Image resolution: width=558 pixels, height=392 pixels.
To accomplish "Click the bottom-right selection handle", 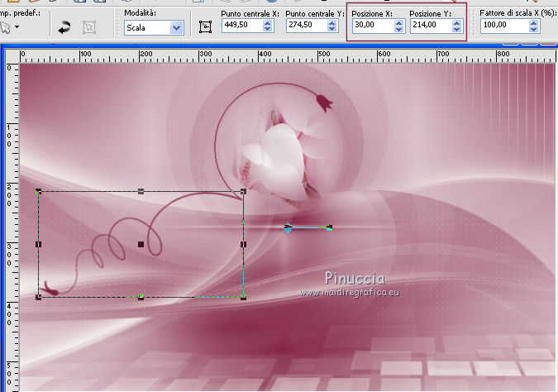I will coord(243,297).
